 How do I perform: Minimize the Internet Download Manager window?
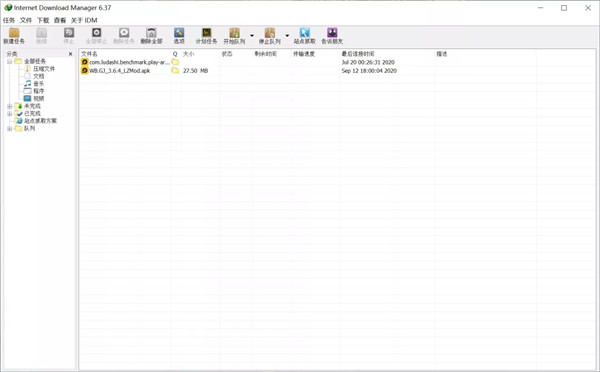pyautogui.click(x=541, y=8)
